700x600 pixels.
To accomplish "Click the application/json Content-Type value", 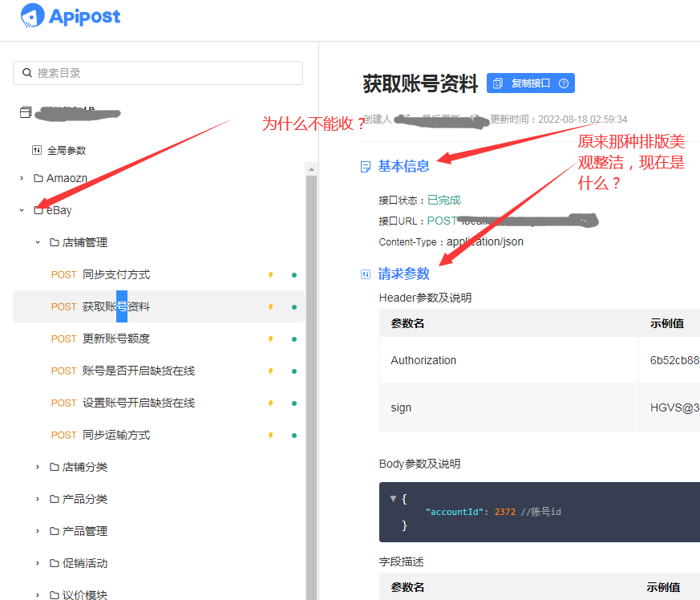I will click(485, 241).
